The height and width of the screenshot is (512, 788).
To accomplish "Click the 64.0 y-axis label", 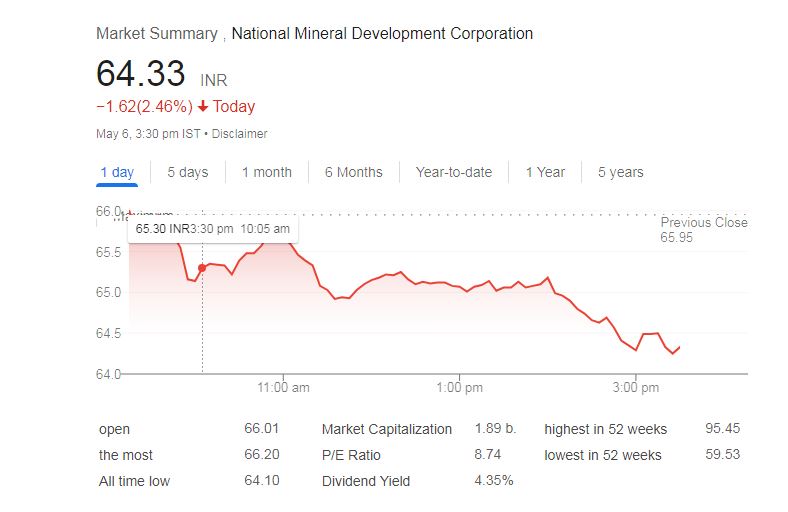I will pos(109,374).
